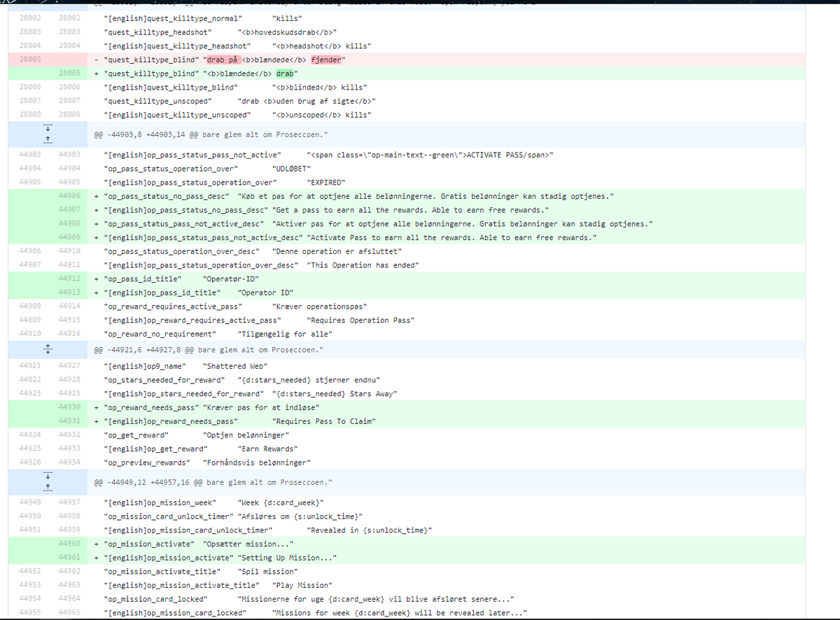Click line number 28005 on the added line
The height and width of the screenshot is (620, 840).
[x=69, y=73]
